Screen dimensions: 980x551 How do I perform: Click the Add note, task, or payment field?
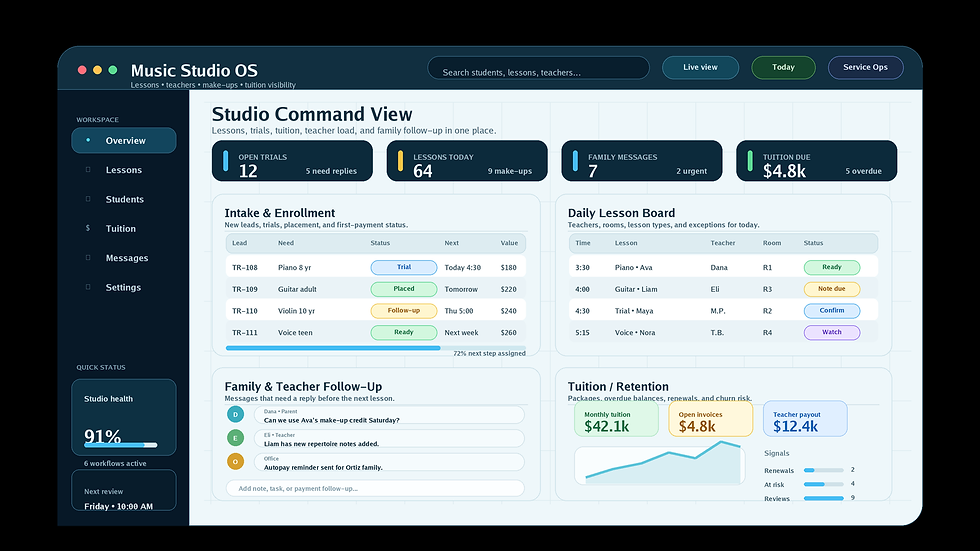(x=375, y=489)
